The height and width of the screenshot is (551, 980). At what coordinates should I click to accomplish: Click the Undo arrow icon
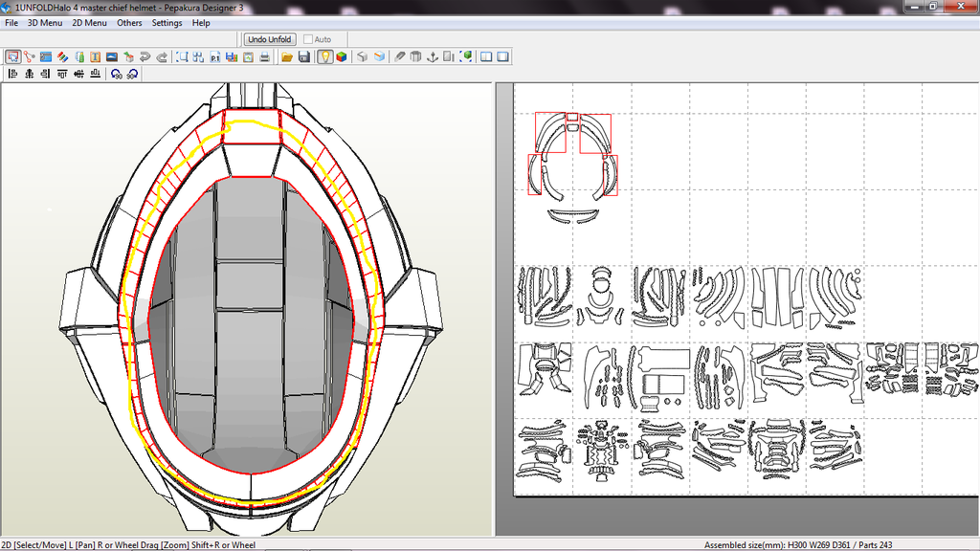coord(145,56)
